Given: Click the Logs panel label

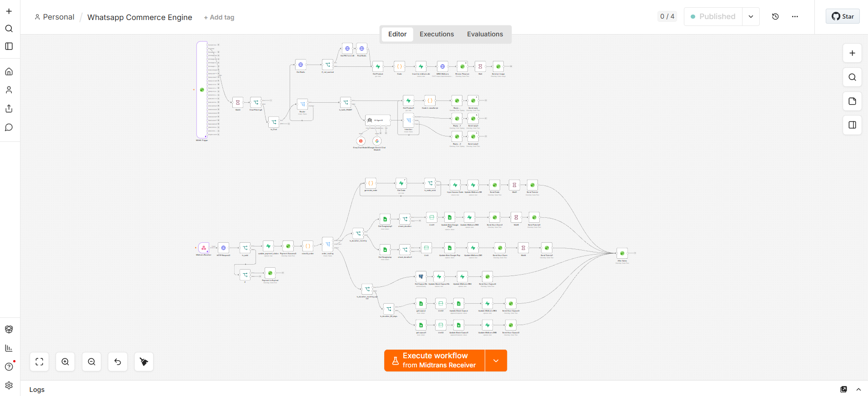Looking at the screenshot, I should [37, 390].
